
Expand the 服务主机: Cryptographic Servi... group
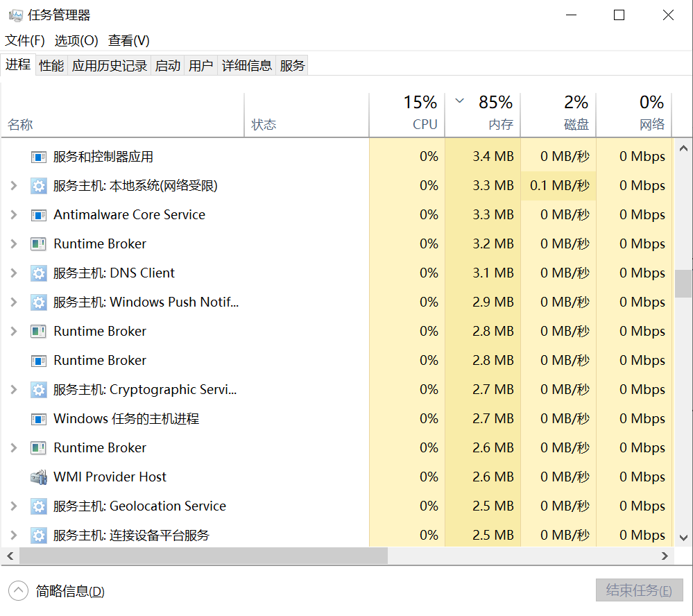point(14,390)
